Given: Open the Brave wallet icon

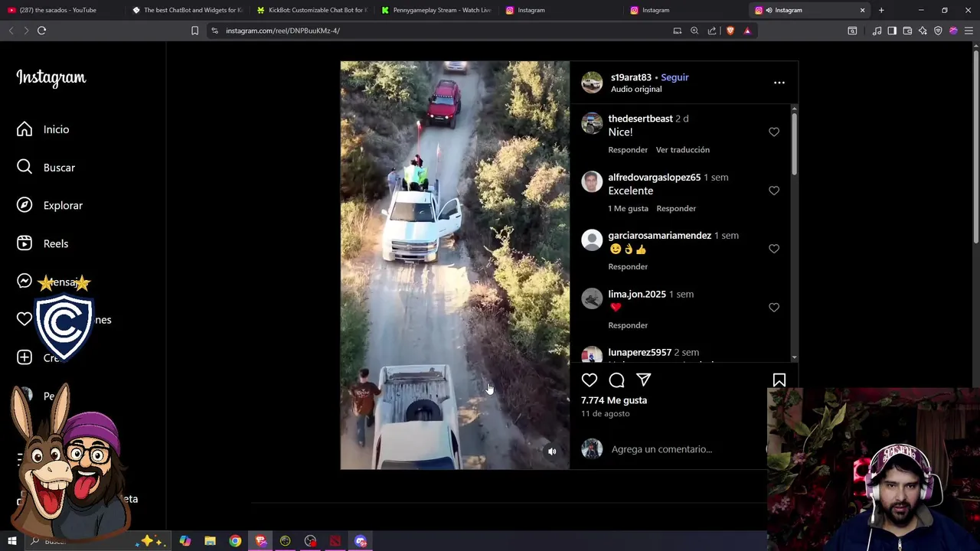Looking at the screenshot, I should [907, 31].
